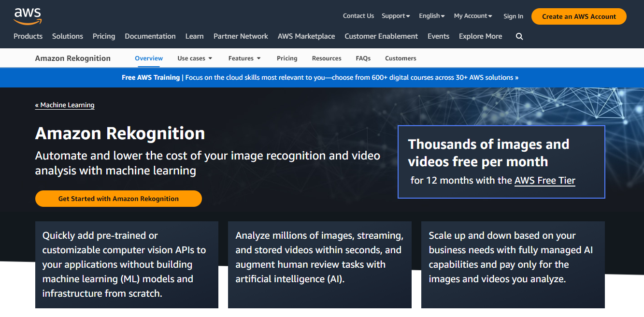Screen dimensions: 644x317
Task: Click the "Thousands of images and videos free" heading
Action: coord(489,153)
